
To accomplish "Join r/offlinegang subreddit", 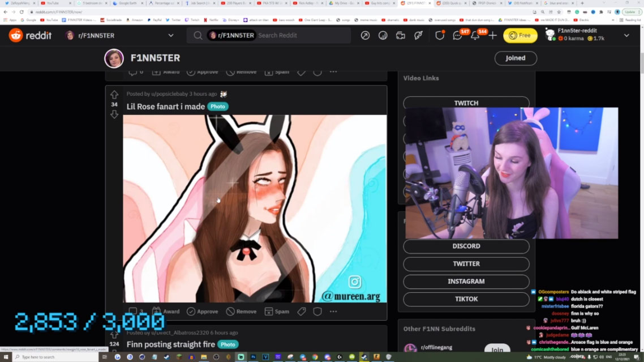I will [497, 349].
